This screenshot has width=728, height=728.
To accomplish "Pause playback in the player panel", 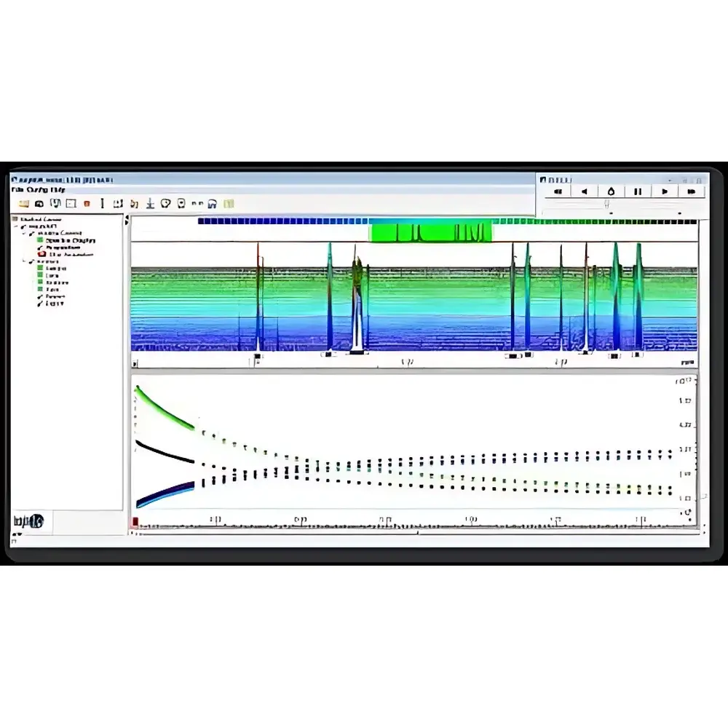I will [638, 191].
